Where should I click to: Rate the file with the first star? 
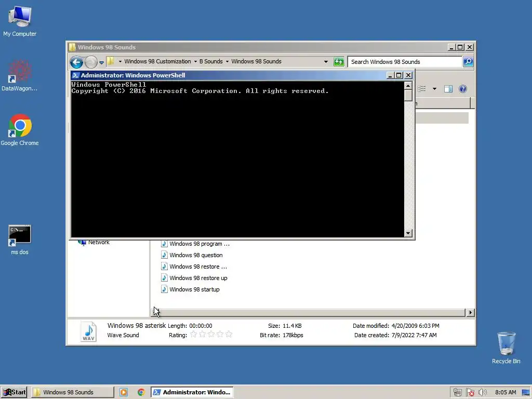tap(193, 334)
